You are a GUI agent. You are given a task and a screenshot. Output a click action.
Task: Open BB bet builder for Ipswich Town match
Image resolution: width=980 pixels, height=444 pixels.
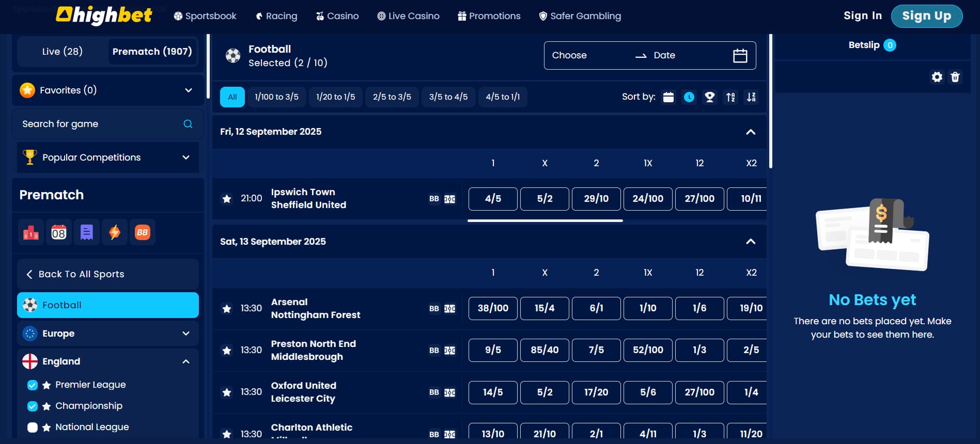point(434,199)
